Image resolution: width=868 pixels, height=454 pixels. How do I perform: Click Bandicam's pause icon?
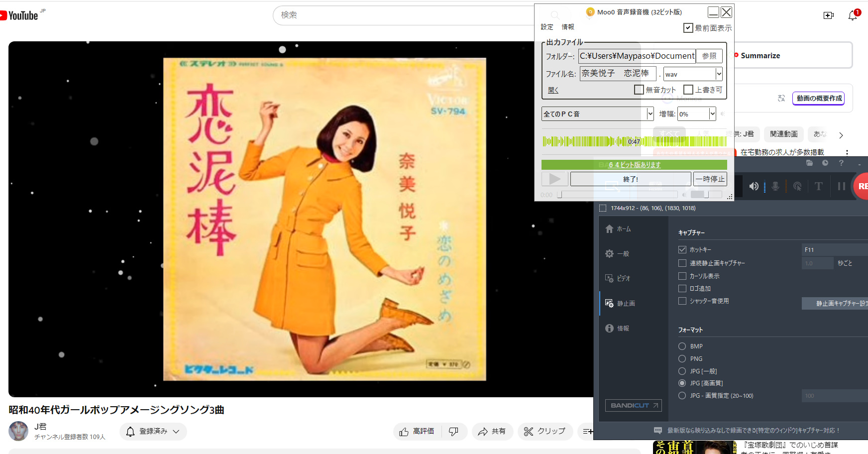click(842, 186)
